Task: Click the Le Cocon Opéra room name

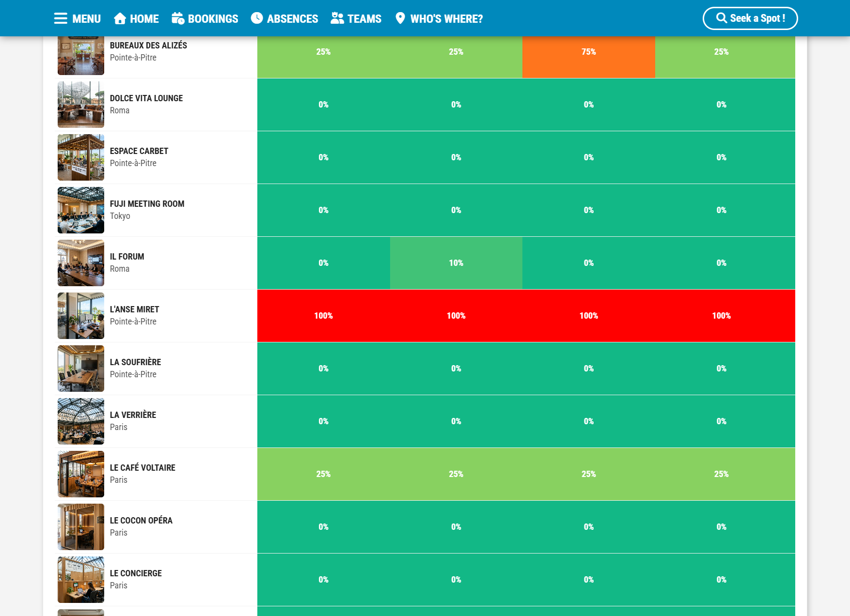Action: click(141, 521)
